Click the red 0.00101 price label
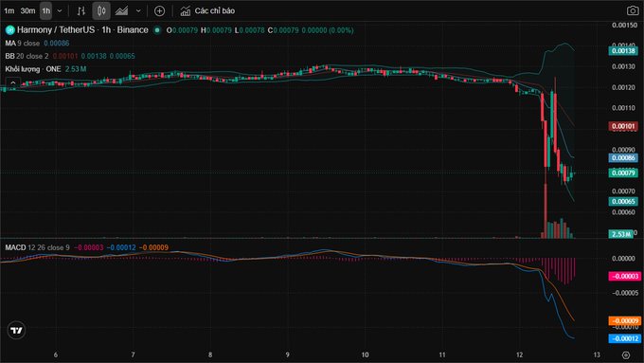Image resolution: width=644 pixels, height=363 pixels. tap(622, 126)
